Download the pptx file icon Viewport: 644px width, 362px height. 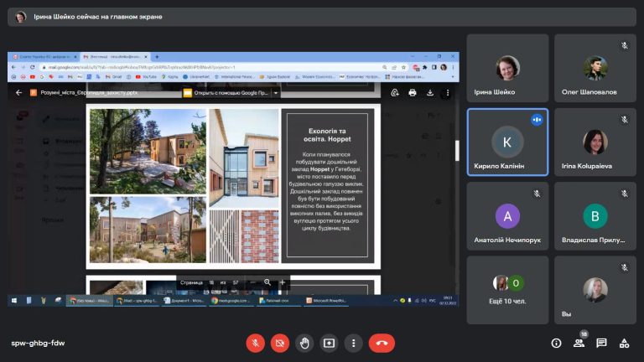(x=429, y=93)
